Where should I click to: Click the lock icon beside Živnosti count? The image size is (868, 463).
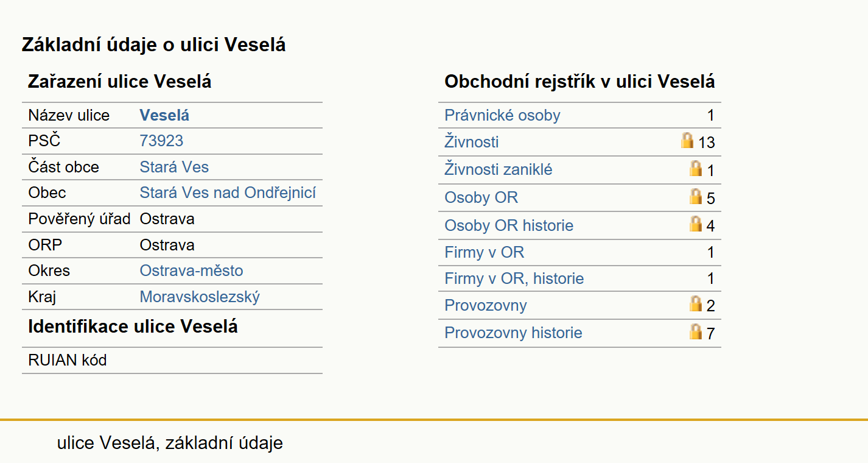tap(687, 141)
